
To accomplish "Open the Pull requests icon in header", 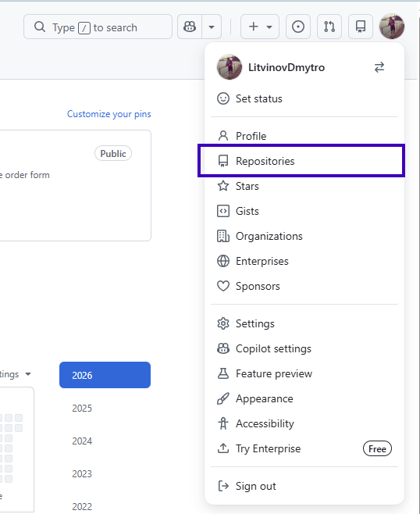I will click(x=329, y=27).
